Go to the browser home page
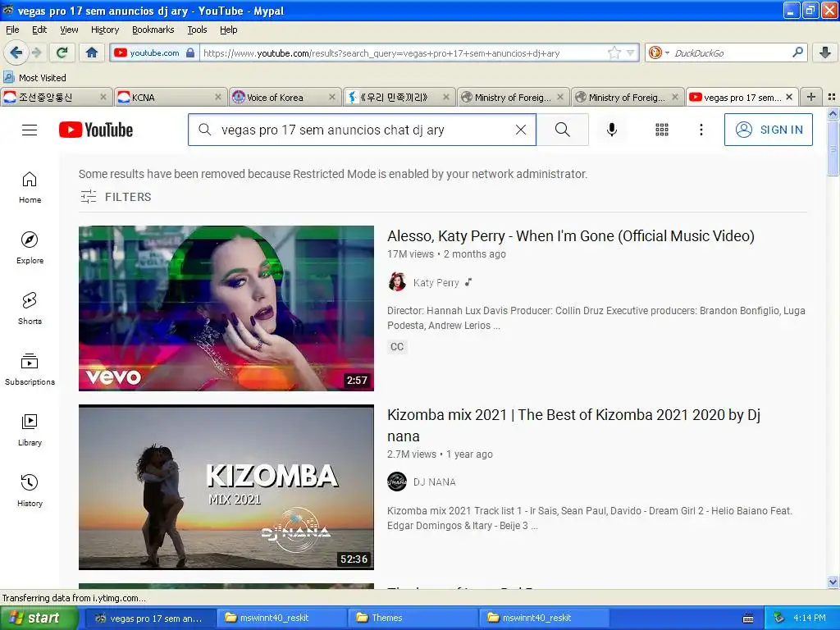The height and width of the screenshot is (630, 840). (x=92, y=52)
